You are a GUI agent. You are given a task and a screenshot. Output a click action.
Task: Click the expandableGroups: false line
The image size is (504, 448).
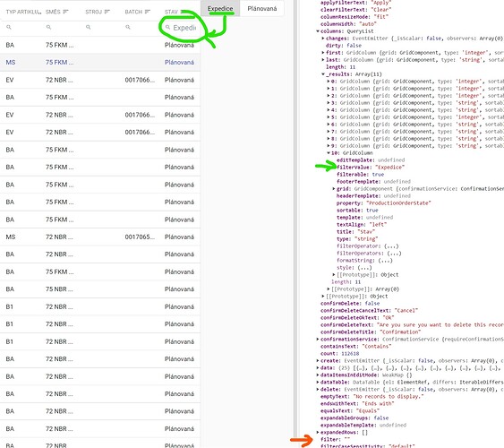pyautogui.click(x=355, y=418)
